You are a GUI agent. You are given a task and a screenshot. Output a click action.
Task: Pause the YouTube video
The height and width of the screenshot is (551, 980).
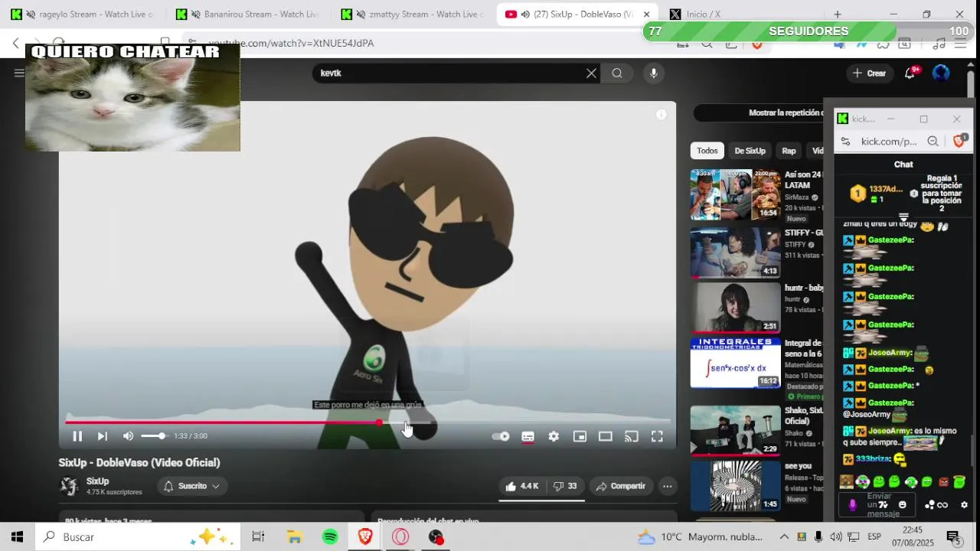click(77, 436)
